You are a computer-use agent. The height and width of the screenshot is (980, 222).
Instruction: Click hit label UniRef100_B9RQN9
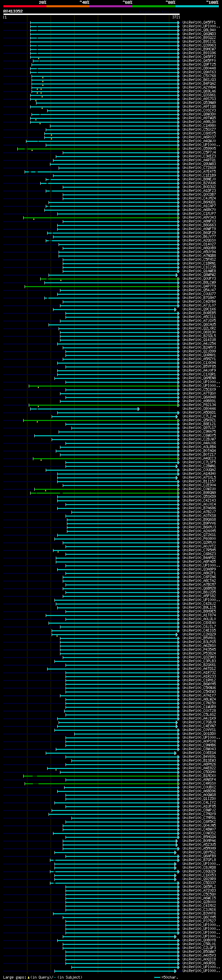(199, 493)
